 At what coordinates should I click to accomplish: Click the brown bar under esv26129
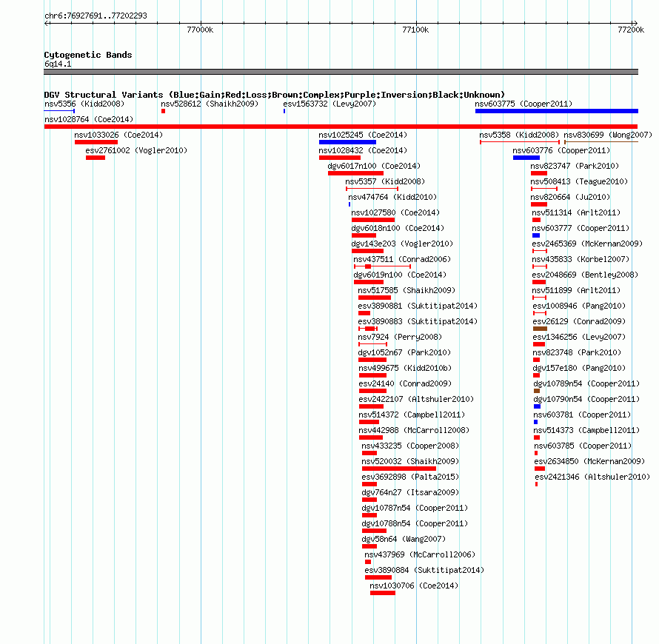pyautogui.click(x=540, y=329)
